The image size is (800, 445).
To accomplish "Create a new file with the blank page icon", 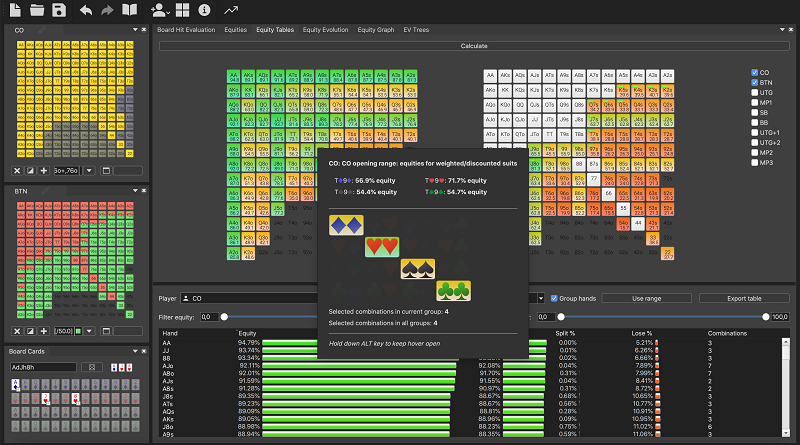I will [x=15, y=10].
